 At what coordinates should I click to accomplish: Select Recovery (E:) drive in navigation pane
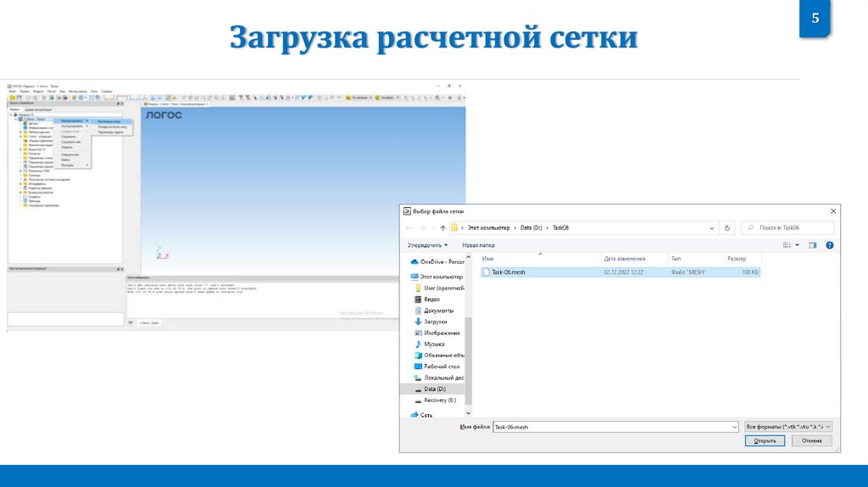(435, 400)
